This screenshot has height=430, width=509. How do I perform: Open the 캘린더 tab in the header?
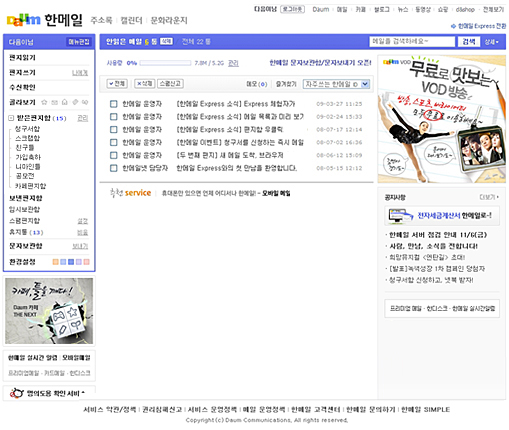[131, 20]
